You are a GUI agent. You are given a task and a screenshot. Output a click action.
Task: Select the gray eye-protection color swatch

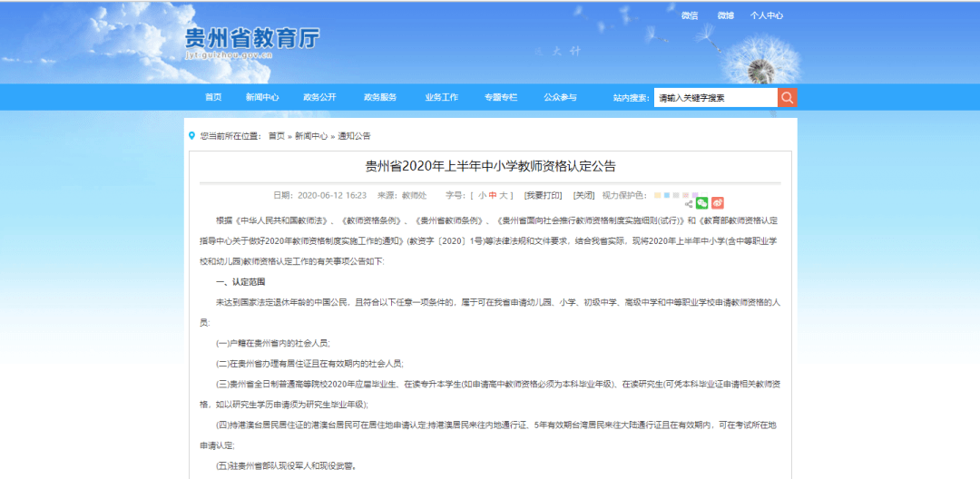pyautogui.click(x=676, y=195)
